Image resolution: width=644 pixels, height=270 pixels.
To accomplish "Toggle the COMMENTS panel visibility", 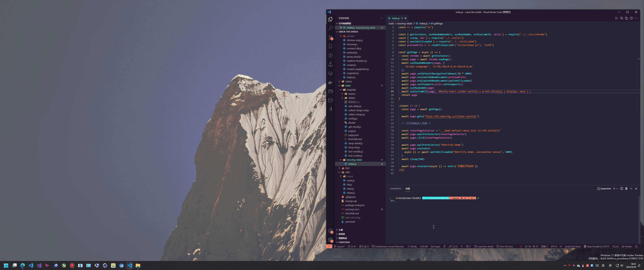I will point(395,188).
